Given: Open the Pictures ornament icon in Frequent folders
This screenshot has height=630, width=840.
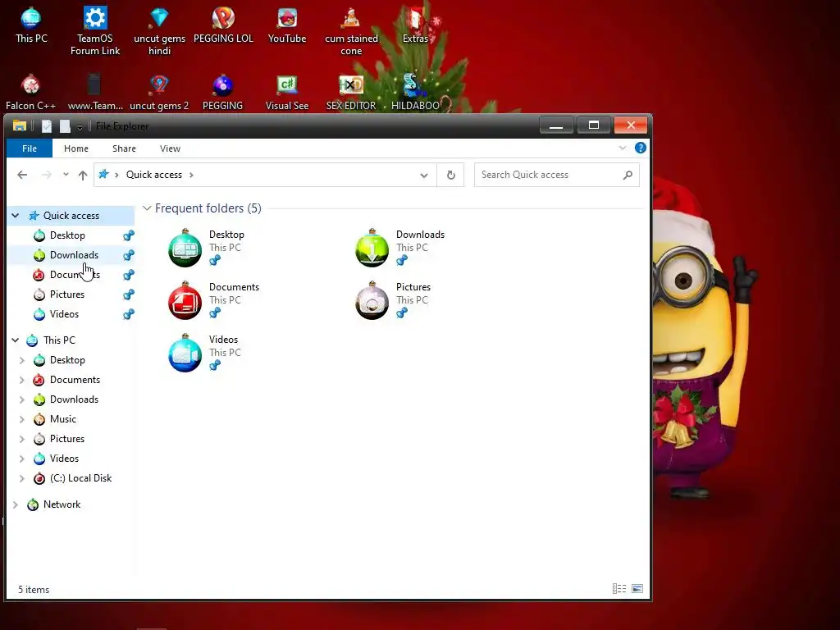Looking at the screenshot, I should click(x=372, y=300).
